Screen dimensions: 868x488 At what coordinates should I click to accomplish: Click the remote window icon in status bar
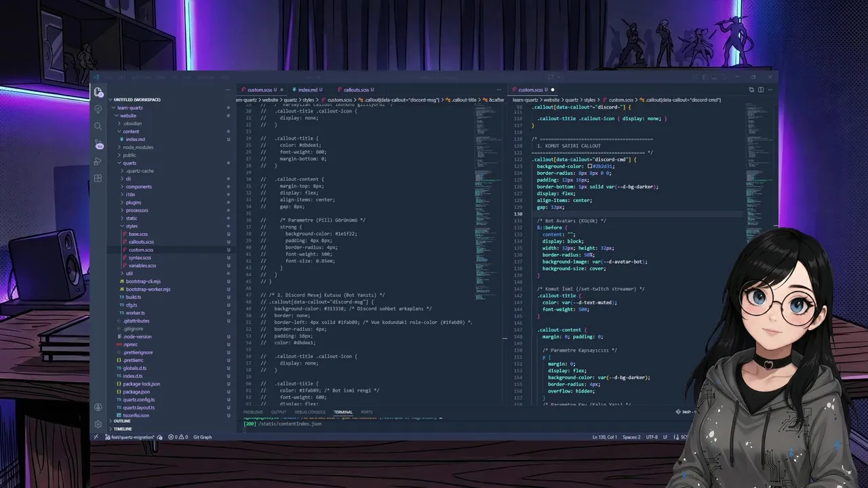(96, 437)
